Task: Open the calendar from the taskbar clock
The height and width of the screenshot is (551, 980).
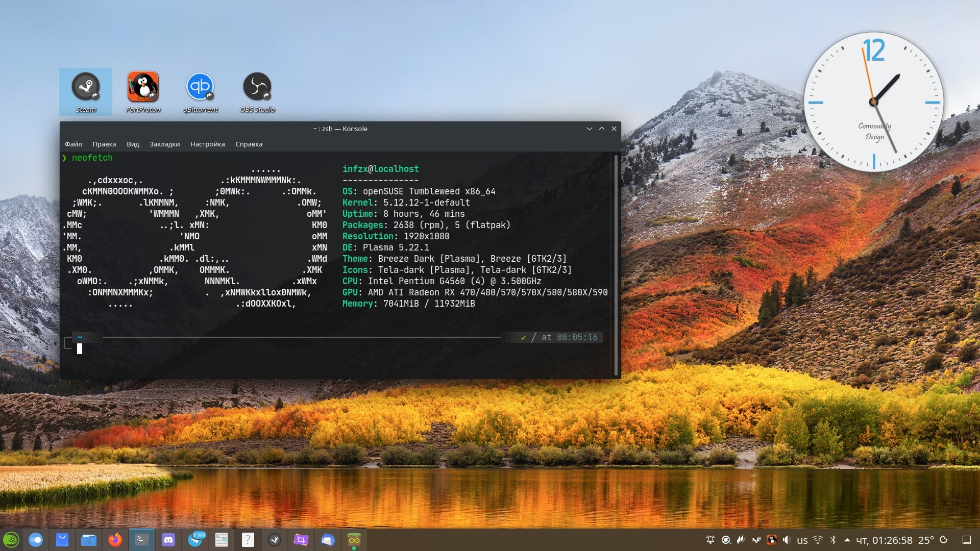Action: tap(884, 539)
